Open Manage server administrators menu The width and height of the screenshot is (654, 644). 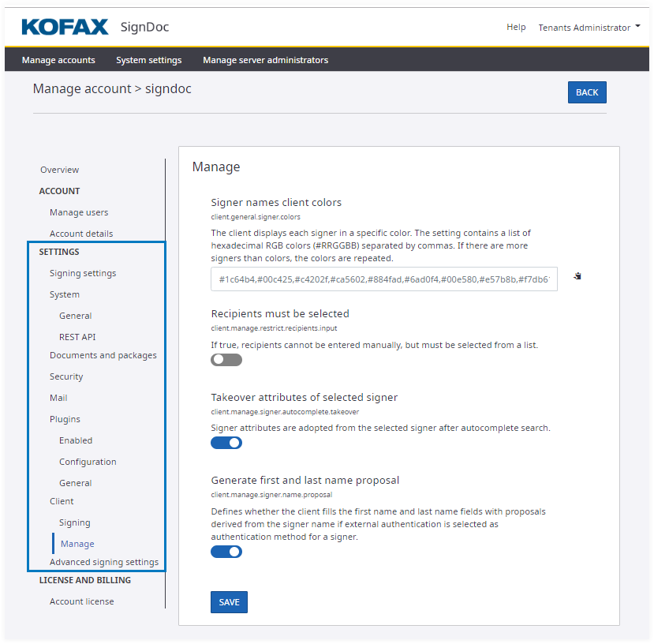click(265, 60)
